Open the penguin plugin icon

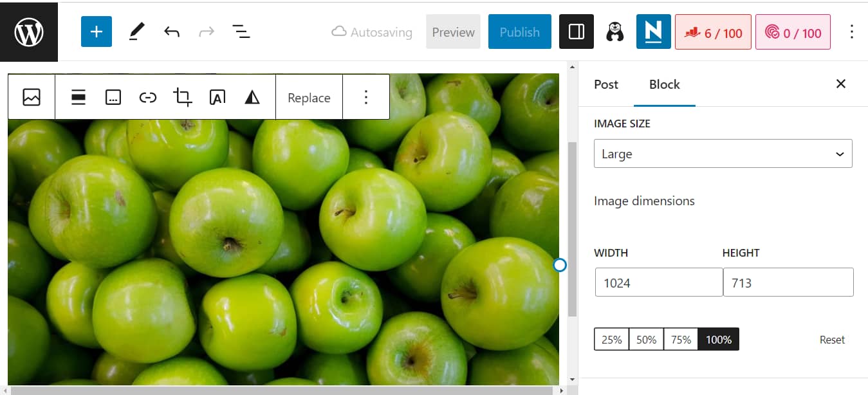pos(614,32)
